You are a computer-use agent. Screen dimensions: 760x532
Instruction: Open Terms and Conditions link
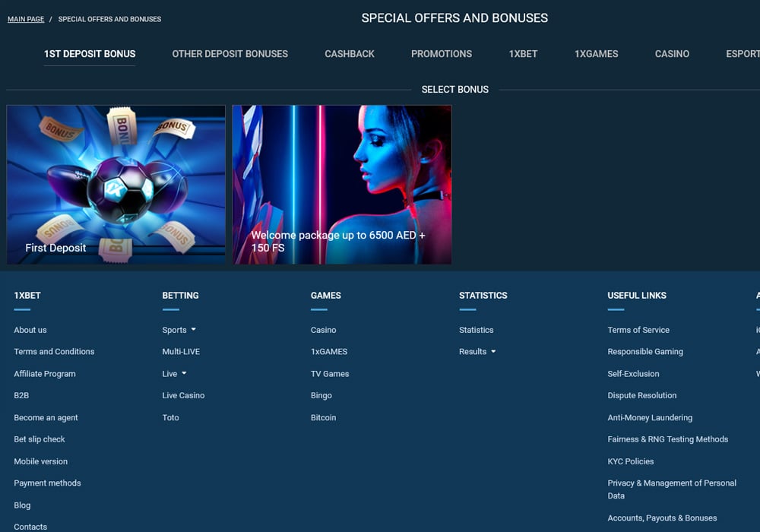[54, 352]
